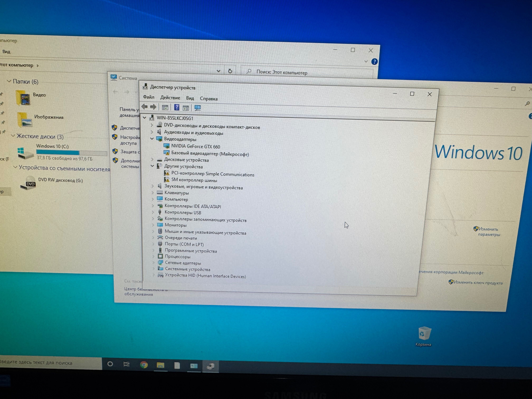The width and height of the screenshot is (532, 399).
Task: Collapse the Другие устройства category
Action: click(x=152, y=166)
